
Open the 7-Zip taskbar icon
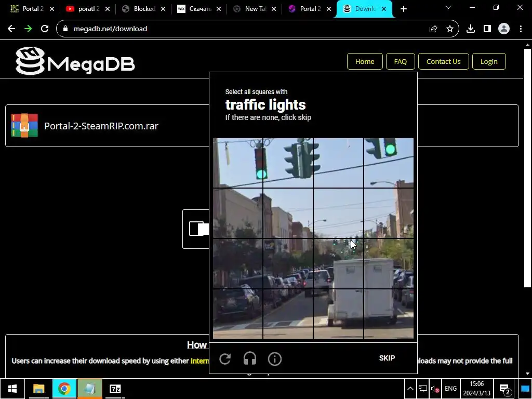[115, 389]
